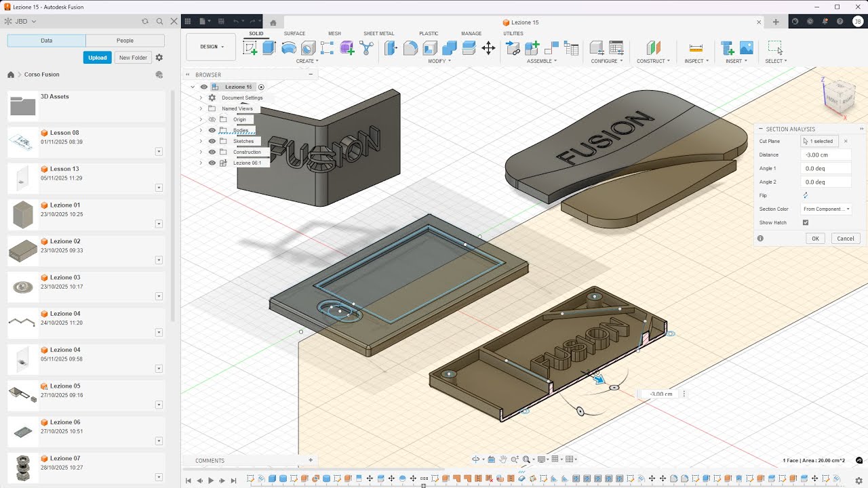Click the 1 selected Cut Plane button
The height and width of the screenshot is (488, 868).
pos(819,141)
